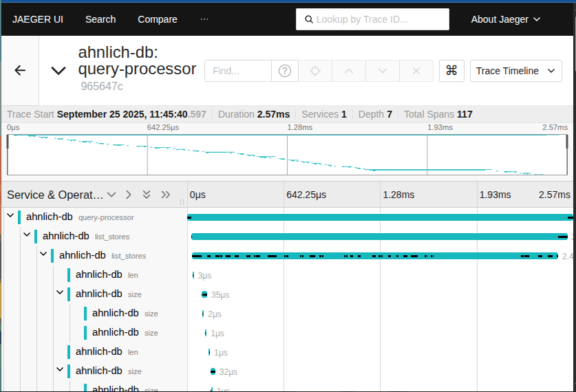Screen dimensions: 576x392
Task: Collapse the first size span row
Action: tap(60, 293)
